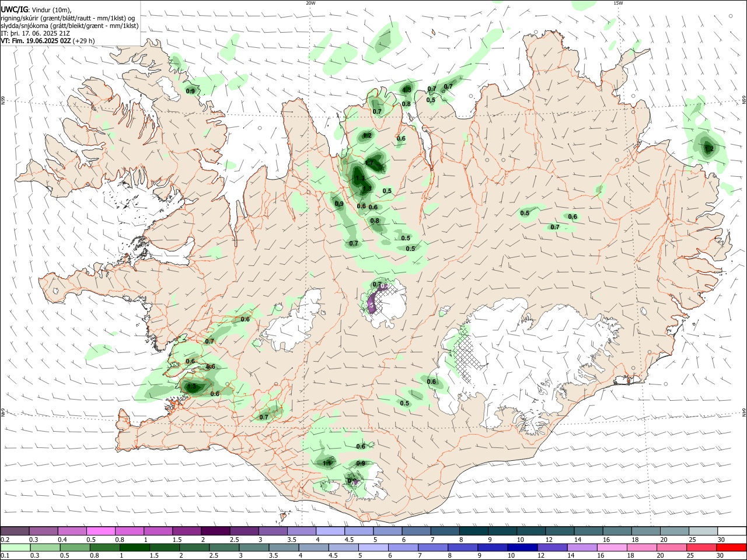This screenshot has width=747, height=560.
Task: Click the '15W' longitude label
Action: click(x=618, y=3)
